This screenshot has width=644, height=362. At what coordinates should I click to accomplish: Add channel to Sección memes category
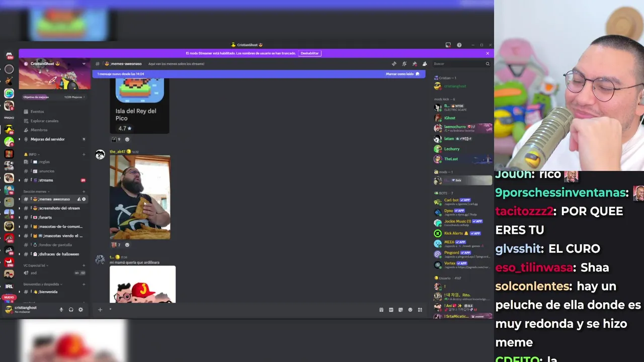[x=84, y=192]
